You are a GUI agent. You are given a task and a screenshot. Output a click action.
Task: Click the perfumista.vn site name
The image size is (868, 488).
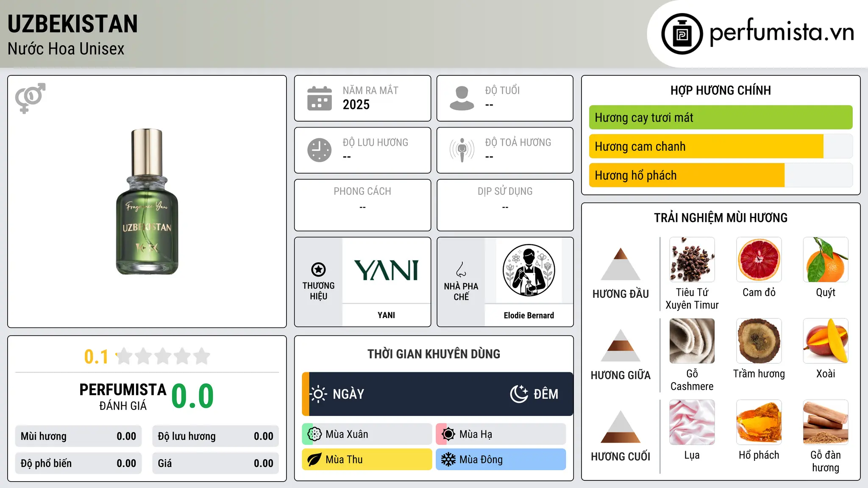click(782, 32)
